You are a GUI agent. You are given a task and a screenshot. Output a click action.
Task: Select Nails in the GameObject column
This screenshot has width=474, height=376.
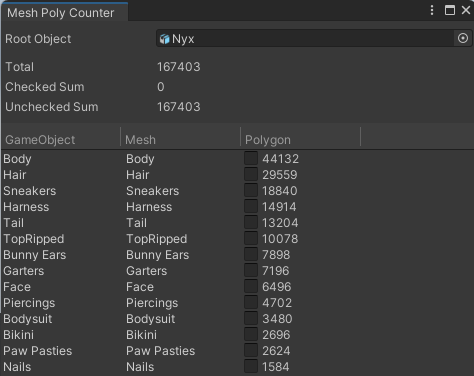(x=17, y=367)
